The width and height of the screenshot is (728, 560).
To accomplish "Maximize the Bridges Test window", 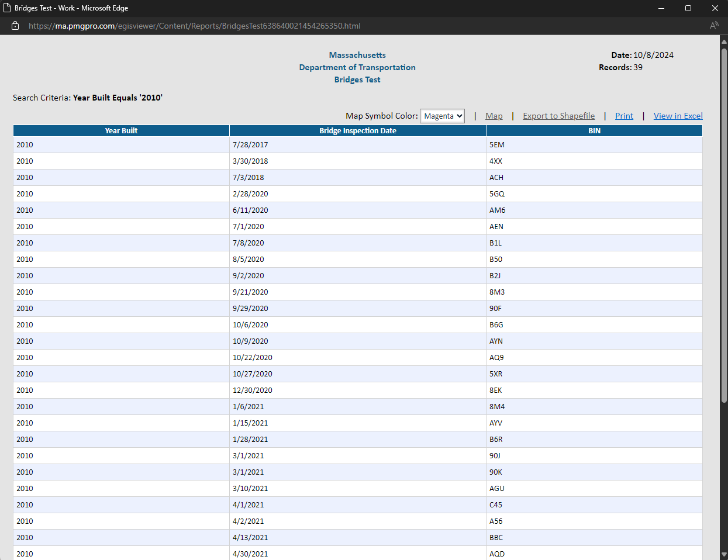I will [688, 8].
